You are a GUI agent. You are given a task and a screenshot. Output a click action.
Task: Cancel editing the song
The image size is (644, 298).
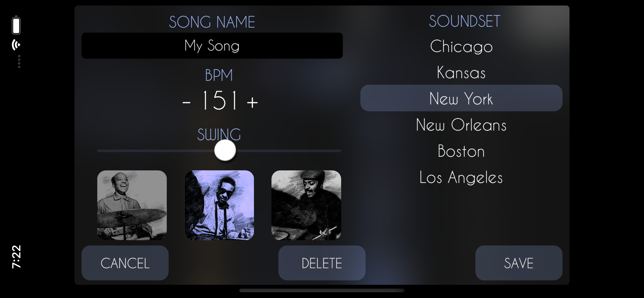125,263
